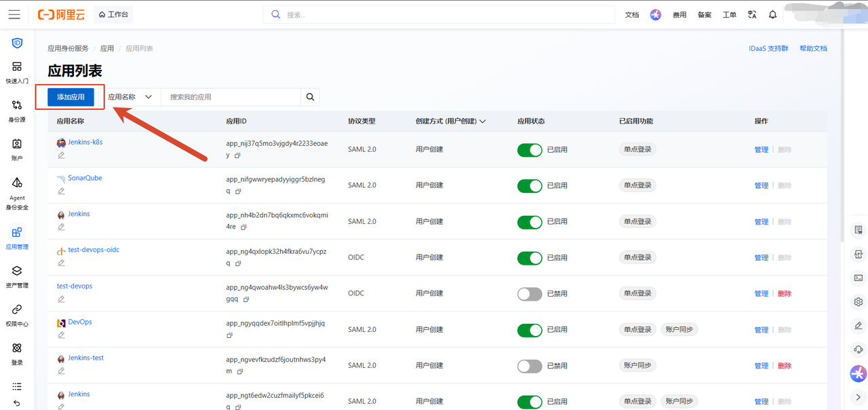Focus the top global search box
The image size is (868, 410).
439,14
